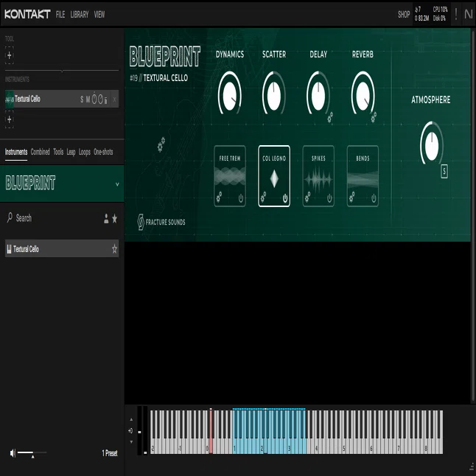Toggle the Bends layer power button

tap(374, 198)
